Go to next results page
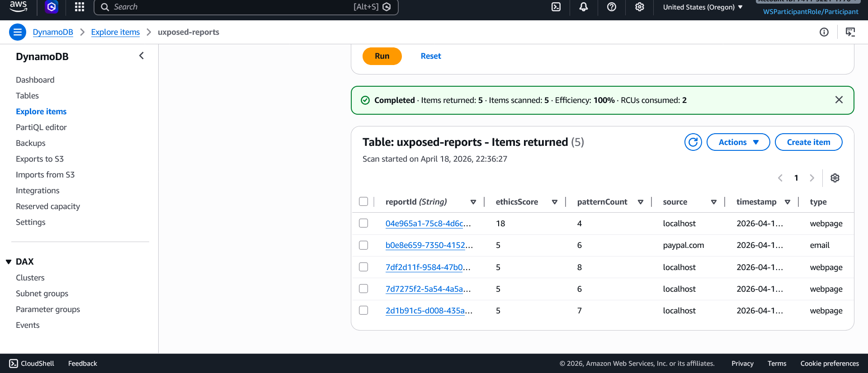The width and height of the screenshot is (868, 373). coord(812,178)
